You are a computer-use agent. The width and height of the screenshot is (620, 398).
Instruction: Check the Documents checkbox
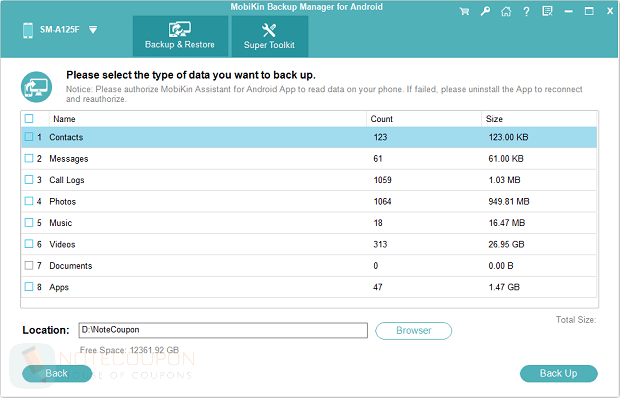[x=29, y=266]
